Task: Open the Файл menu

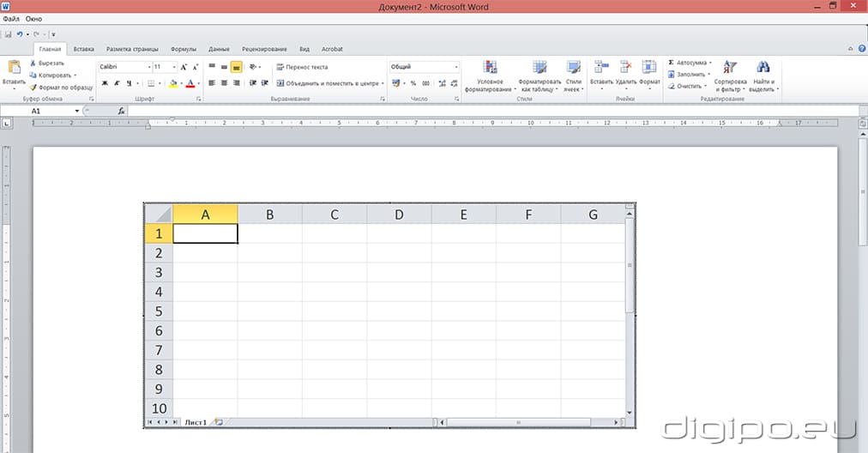Action: pos(11,18)
